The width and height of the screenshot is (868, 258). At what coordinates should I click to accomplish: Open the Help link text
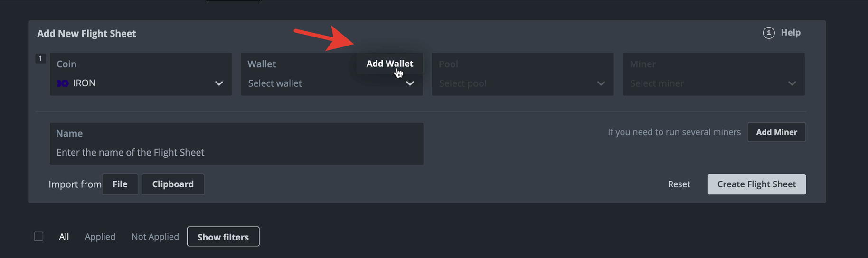(791, 33)
